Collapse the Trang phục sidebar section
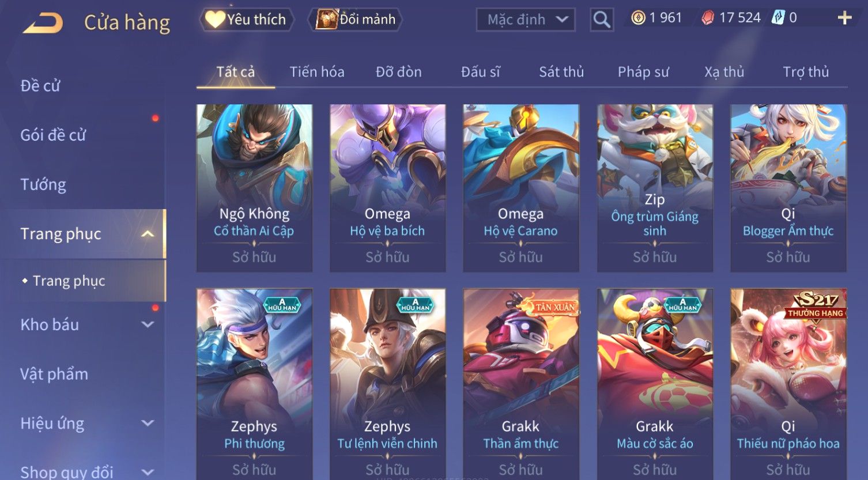This screenshot has height=480, width=868. (x=148, y=234)
